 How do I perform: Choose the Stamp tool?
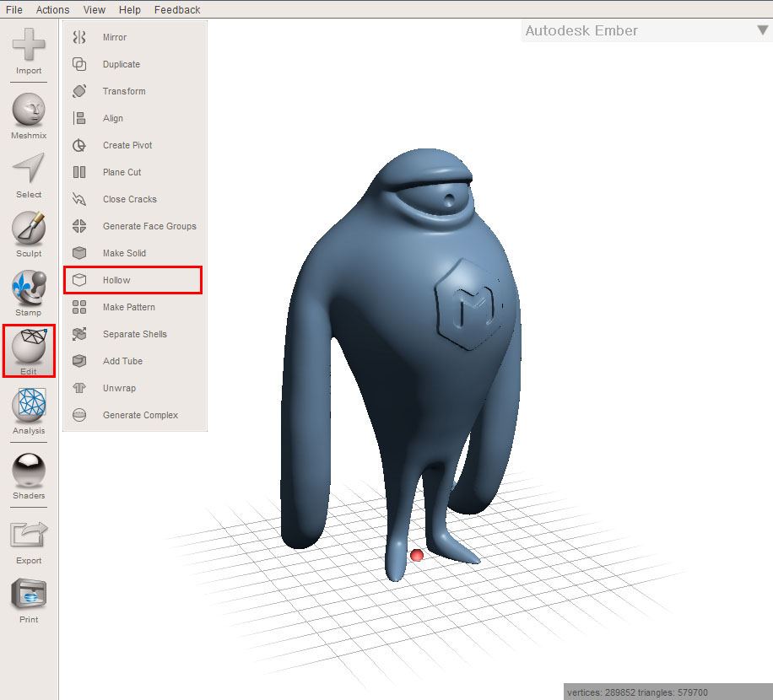[x=29, y=293]
